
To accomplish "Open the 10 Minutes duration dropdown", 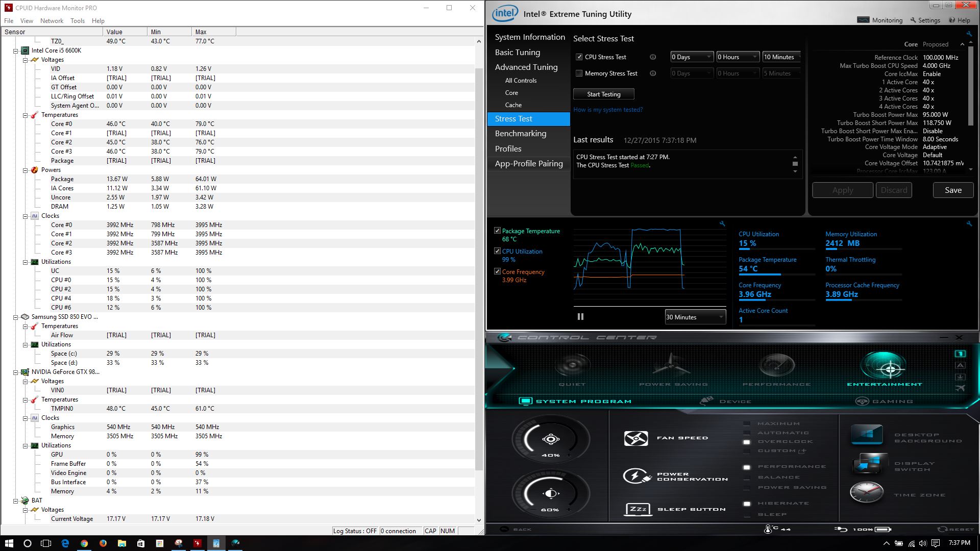I will coord(781,57).
